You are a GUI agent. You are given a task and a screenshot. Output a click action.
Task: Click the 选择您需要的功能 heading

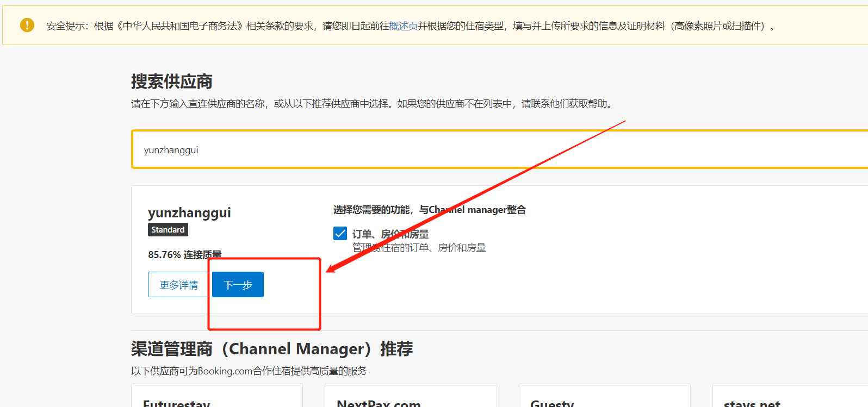(x=429, y=210)
